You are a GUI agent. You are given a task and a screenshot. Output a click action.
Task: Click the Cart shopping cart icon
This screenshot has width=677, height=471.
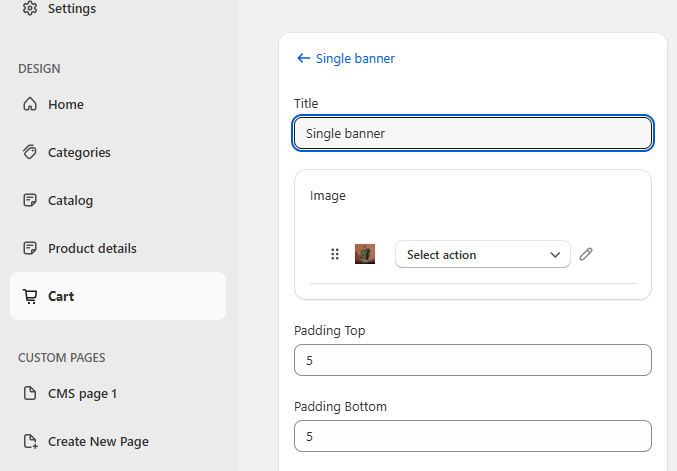click(30, 296)
